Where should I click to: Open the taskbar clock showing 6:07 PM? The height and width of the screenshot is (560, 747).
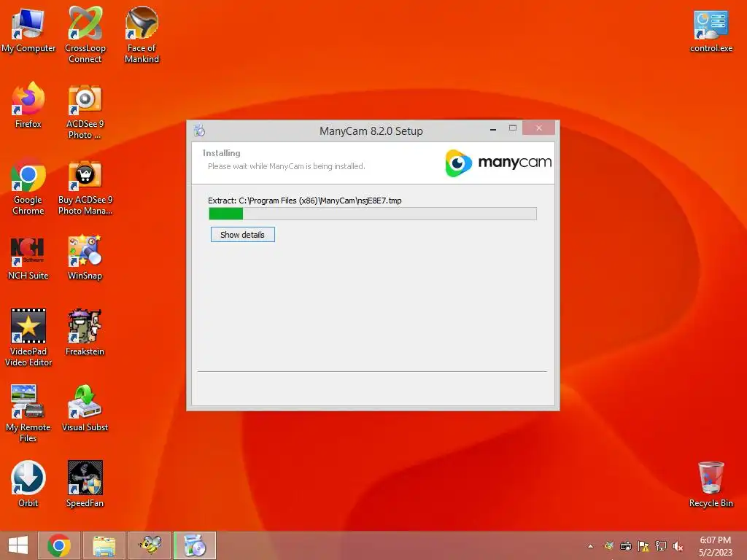[x=715, y=546]
